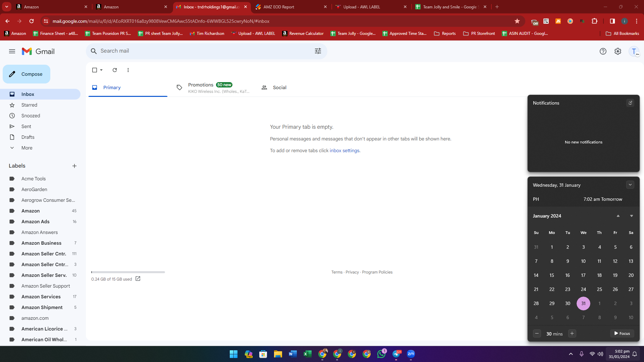Open All Bookmarks folder
The height and width of the screenshot is (362, 644).
[623, 34]
